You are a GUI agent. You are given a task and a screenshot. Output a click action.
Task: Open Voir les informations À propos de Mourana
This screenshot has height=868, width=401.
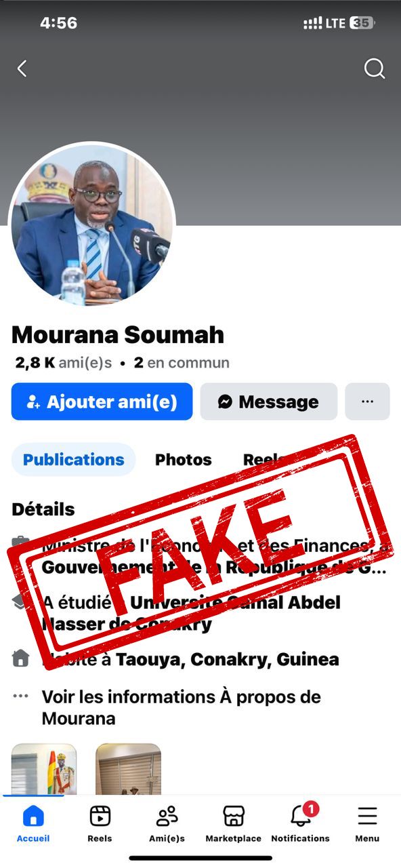point(182,707)
